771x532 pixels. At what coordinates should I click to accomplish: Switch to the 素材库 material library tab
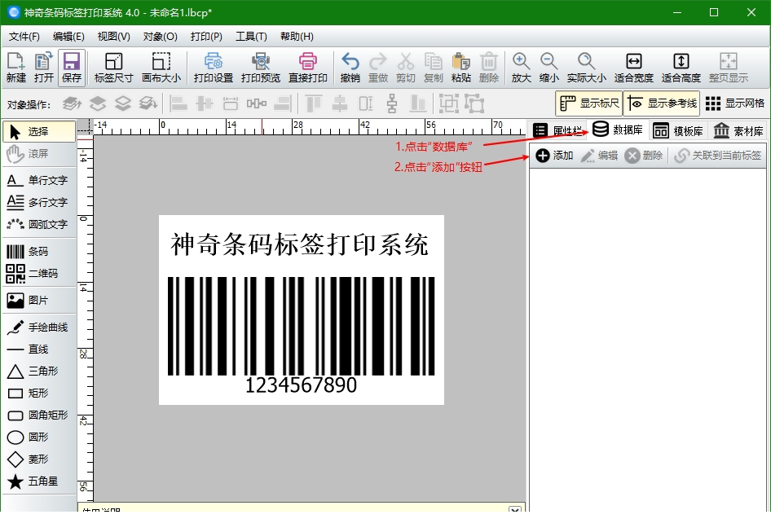pos(738,130)
